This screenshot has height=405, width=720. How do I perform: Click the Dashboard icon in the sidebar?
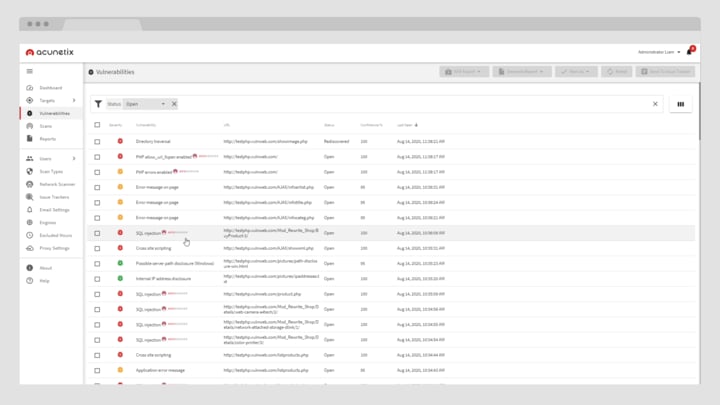(x=30, y=88)
